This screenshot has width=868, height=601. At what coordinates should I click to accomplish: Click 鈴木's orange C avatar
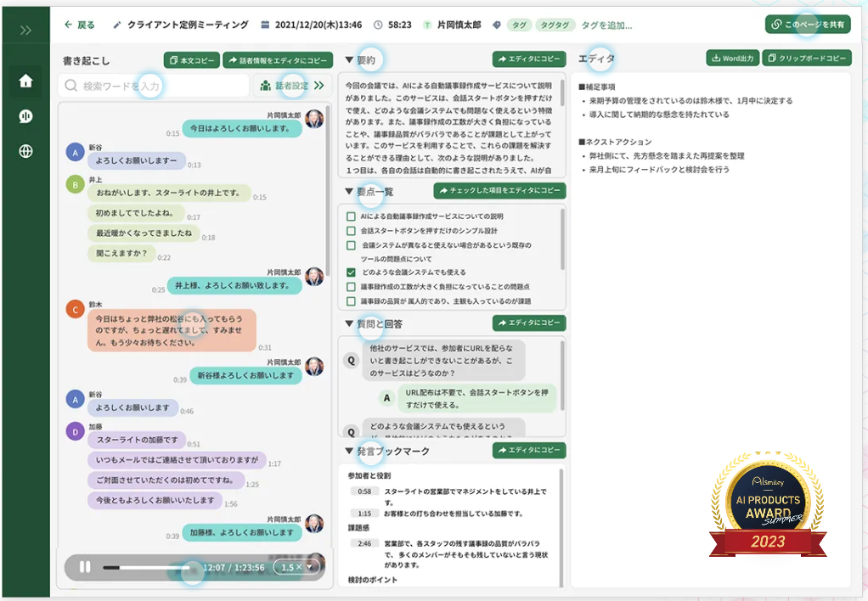(x=76, y=309)
